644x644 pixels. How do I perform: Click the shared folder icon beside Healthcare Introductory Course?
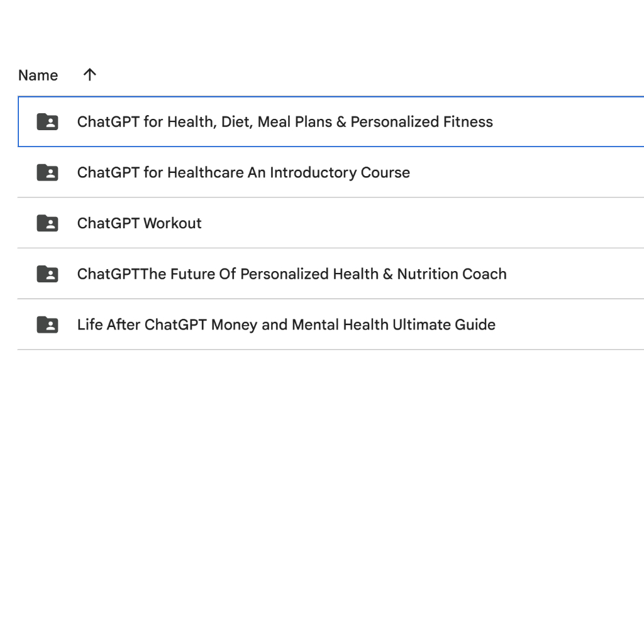(47, 172)
